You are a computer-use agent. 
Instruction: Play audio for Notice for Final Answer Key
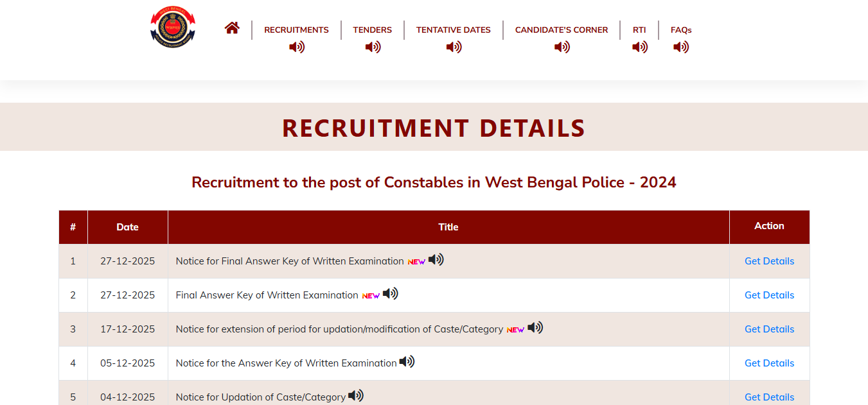(436, 260)
